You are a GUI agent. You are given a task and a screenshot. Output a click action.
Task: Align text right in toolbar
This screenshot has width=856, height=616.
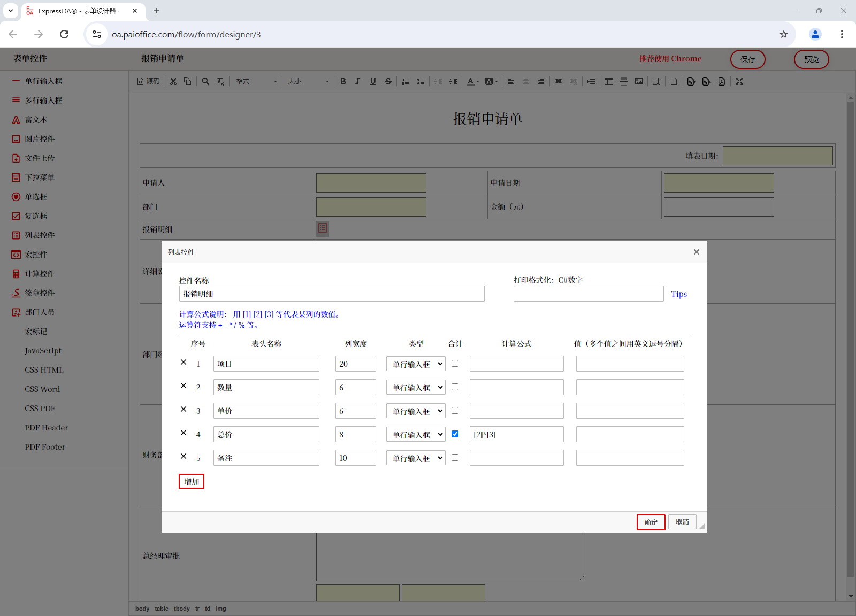[541, 81]
